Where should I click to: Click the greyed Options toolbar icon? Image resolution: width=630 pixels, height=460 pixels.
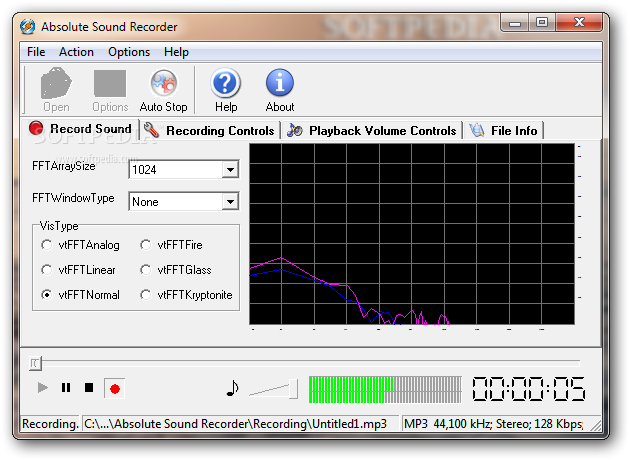tap(110, 89)
